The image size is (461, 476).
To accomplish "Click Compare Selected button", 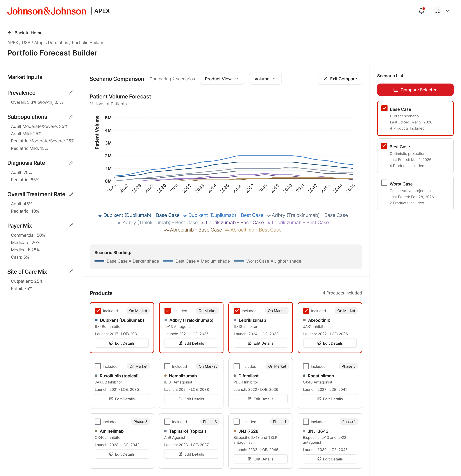I will [415, 90].
